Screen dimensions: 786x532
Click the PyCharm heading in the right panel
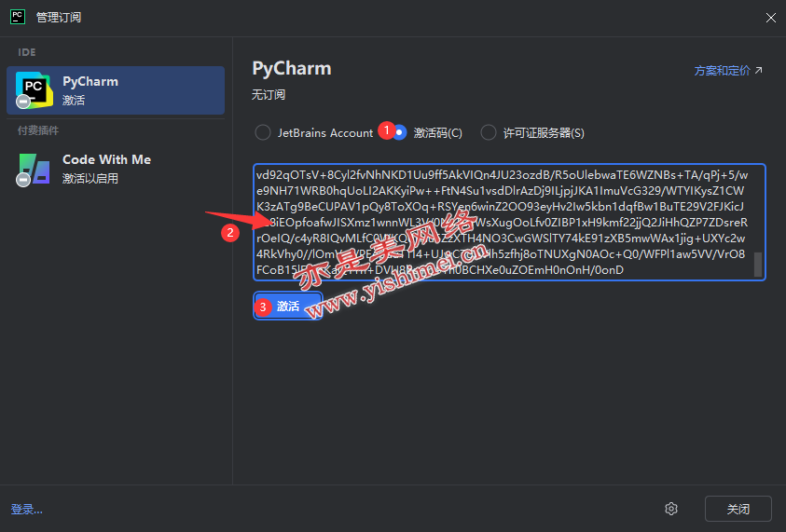tap(291, 68)
